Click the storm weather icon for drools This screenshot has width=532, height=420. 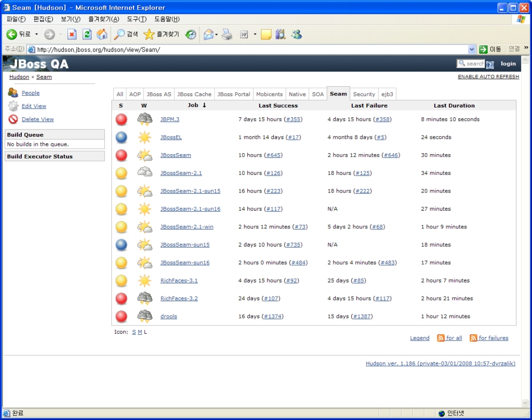coord(145,316)
